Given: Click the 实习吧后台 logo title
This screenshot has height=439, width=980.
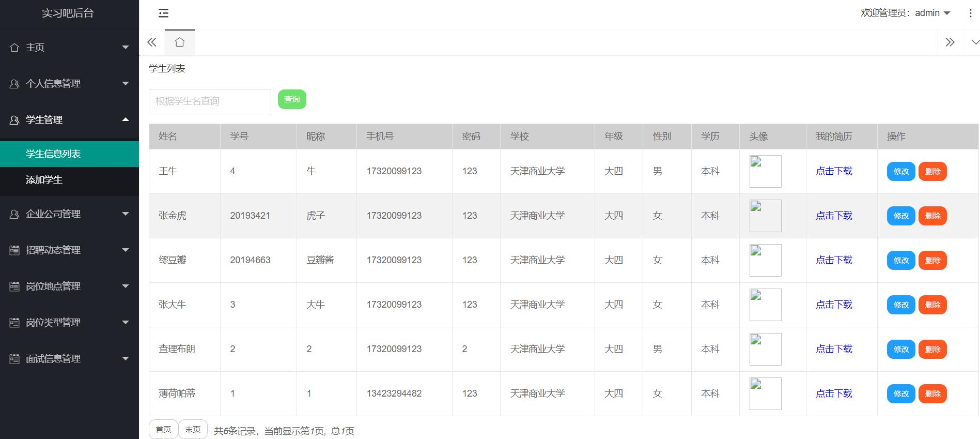Looking at the screenshot, I should pyautogui.click(x=68, y=13).
